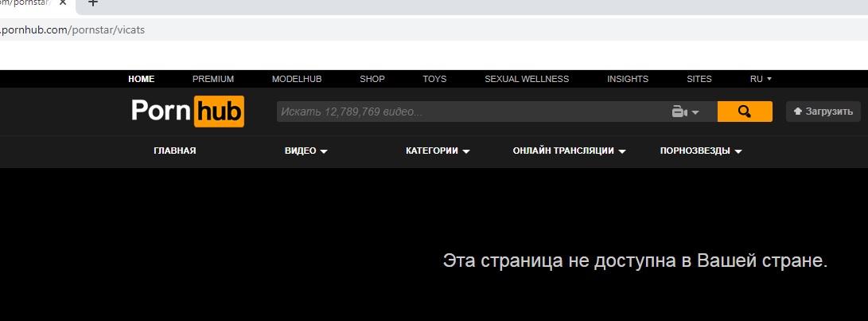Viewport: 868px width, 321px height.
Task: Focus the video search field
Action: click(470, 112)
